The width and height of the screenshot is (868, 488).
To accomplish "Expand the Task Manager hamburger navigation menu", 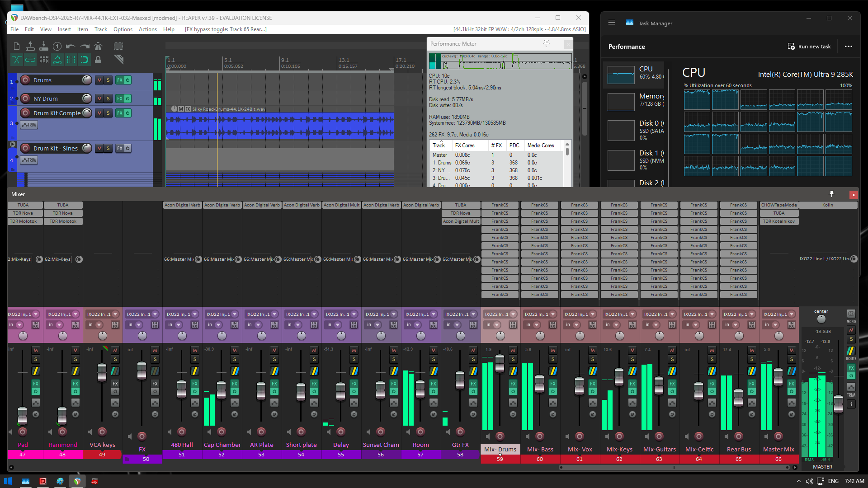I will 612,23.
